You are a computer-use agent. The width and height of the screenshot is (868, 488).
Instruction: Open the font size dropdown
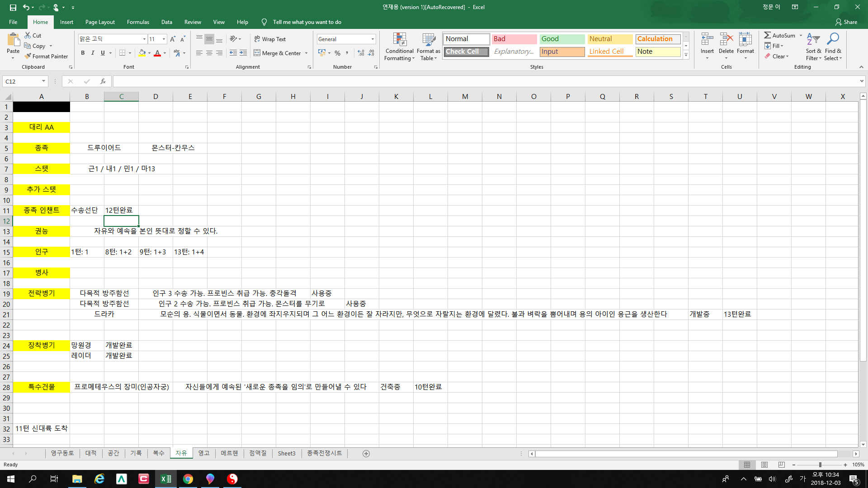(164, 39)
